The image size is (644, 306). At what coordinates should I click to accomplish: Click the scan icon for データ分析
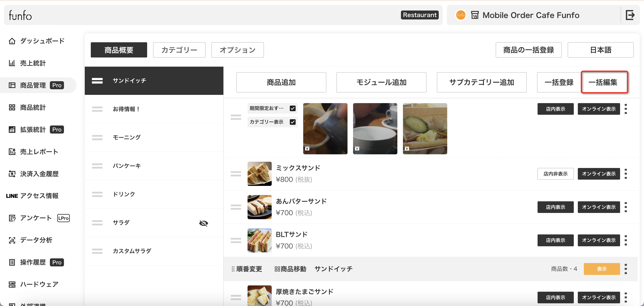pos(12,240)
